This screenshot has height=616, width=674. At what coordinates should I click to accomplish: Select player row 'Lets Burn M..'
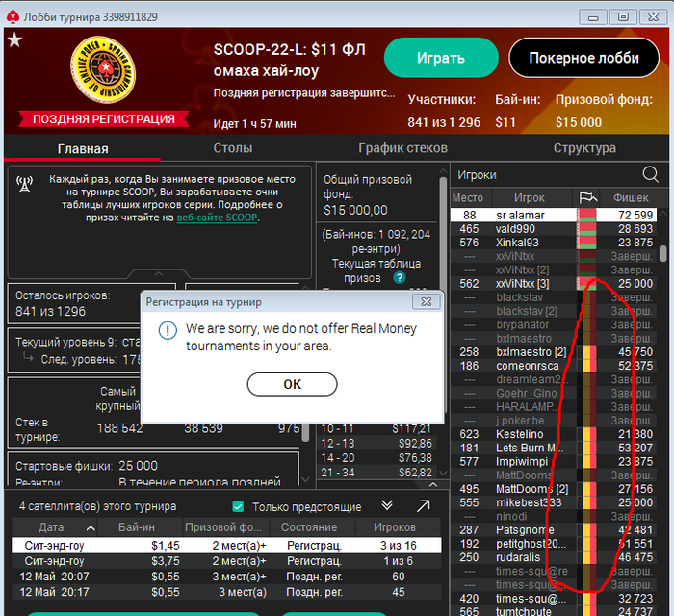(x=554, y=448)
